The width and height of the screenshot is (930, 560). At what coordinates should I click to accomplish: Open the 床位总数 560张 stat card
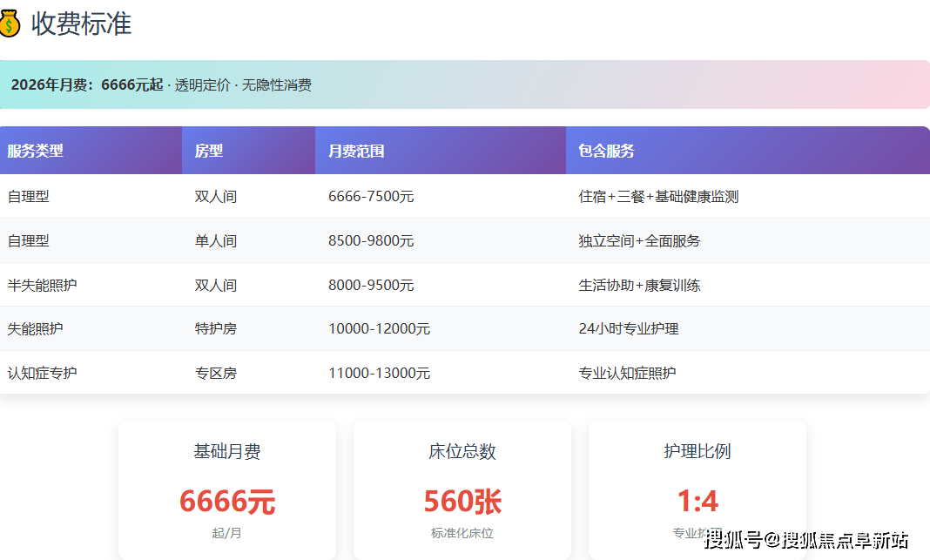click(x=462, y=489)
